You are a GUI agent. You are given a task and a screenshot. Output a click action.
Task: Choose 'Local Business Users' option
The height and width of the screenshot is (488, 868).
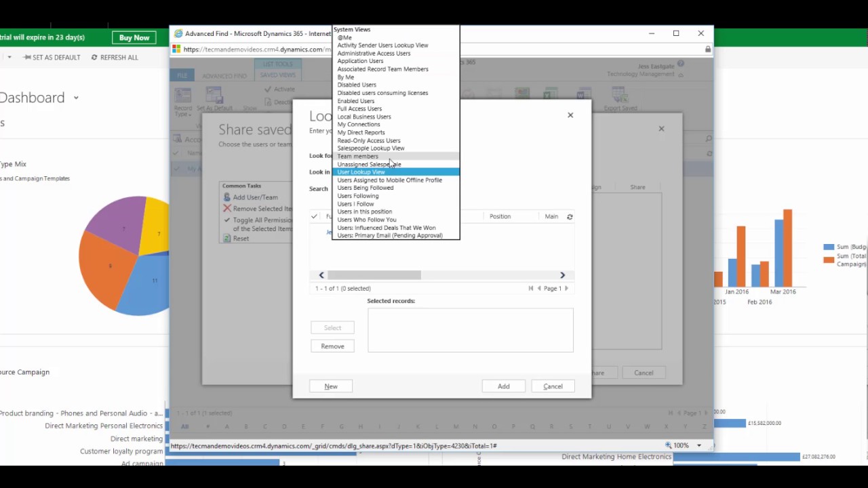pyautogui.click(x=395, y=117)
